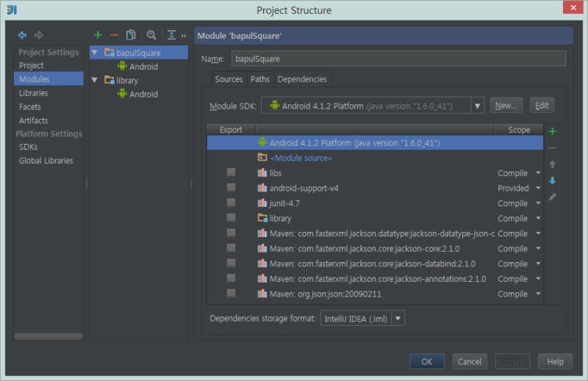Toggle export for jackson-datatype-json dependency

tap(231, 233)
